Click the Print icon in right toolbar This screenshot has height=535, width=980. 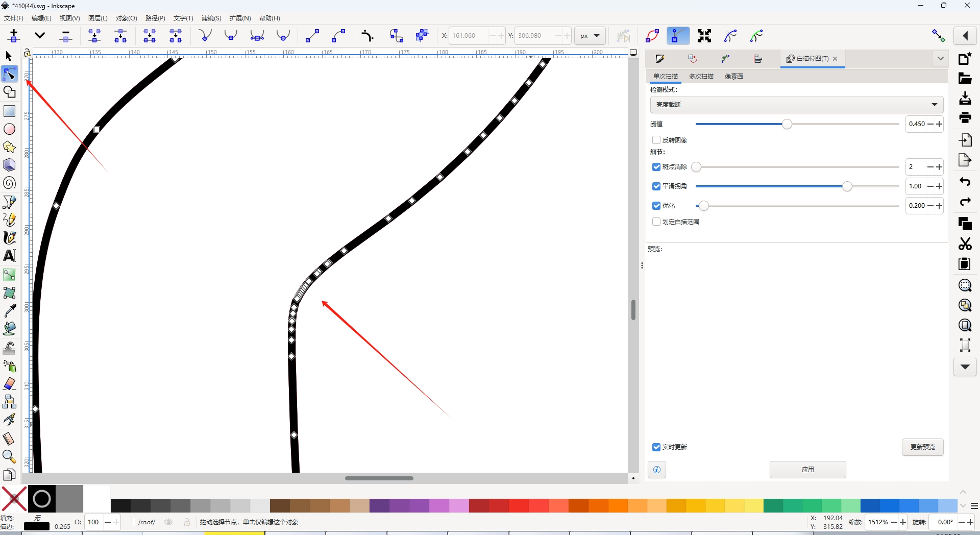click(x=965, y=118)
